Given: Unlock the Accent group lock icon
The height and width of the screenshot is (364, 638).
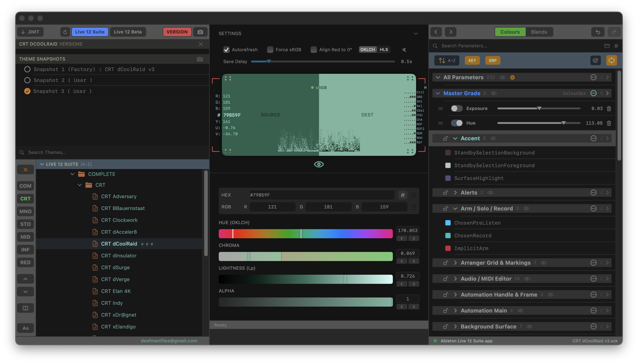Looking at the screenshot, I should pyautogui.click(x=445, y=138).
